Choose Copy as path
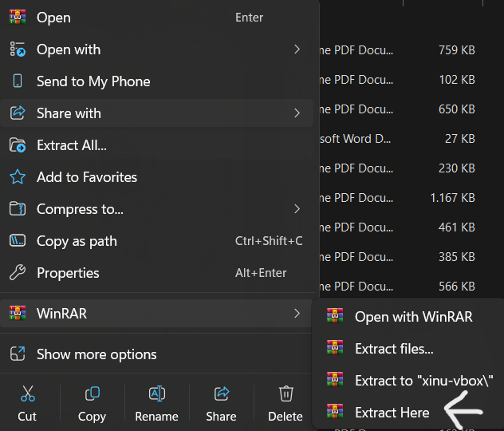Viewport: 504px width, 431px height. (x=156, y=241)
